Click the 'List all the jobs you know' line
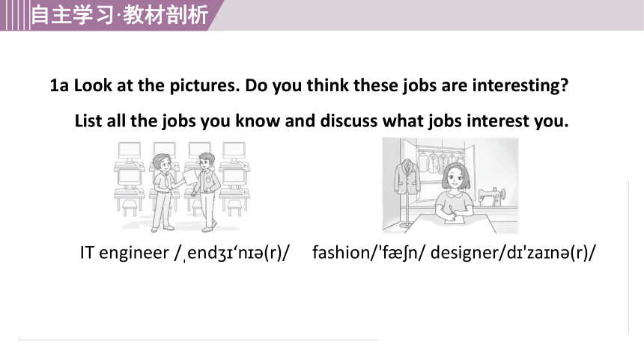644x362 pixels. coord(321,121)
